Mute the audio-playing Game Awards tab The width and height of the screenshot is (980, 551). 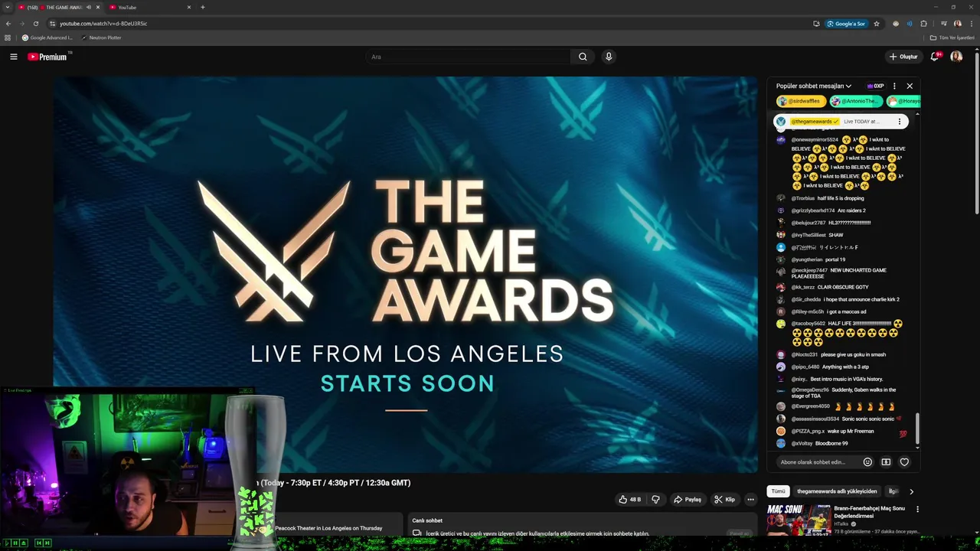pyautogui.click(x=89, y=7)
